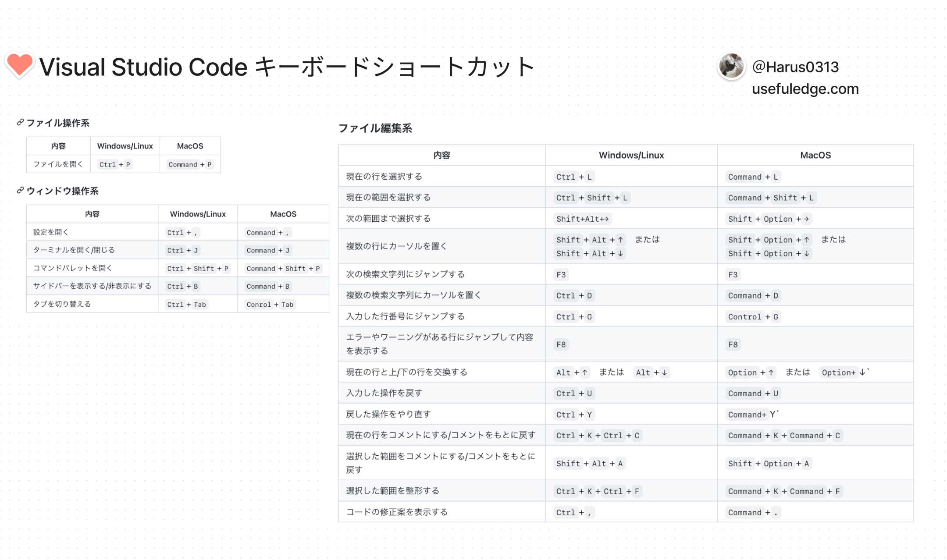Select the Command + P badge in MacOS column
This screenshot has width=947, height=560.
pyautogui.click(x=190, y=164)
